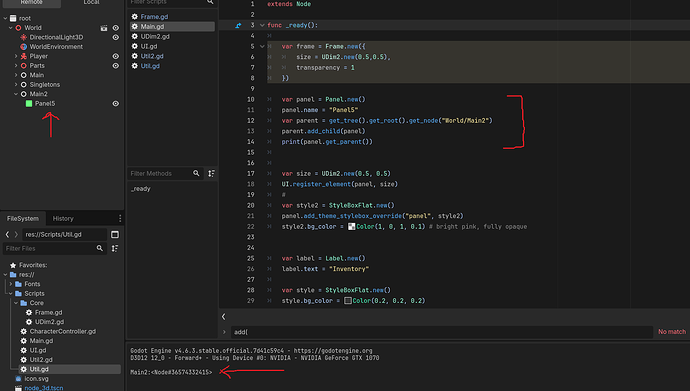Toggle visibility of World node
This screenshot has height=391, width=690.
116,28
